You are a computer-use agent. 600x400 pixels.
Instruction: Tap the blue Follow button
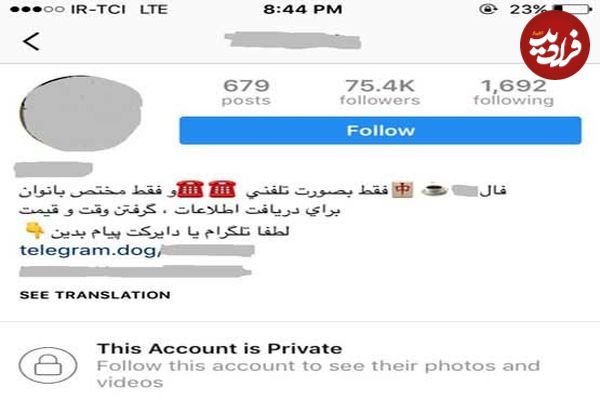pos(380,131)
